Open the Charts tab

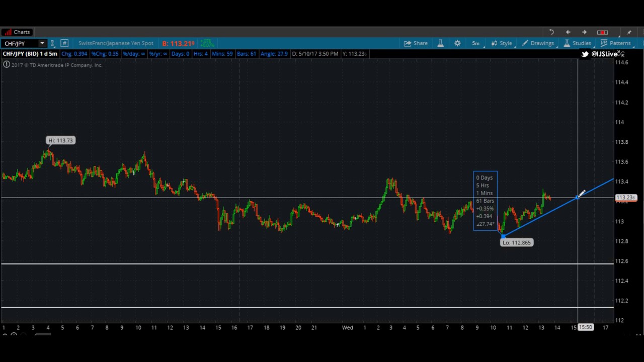point(18,32)
